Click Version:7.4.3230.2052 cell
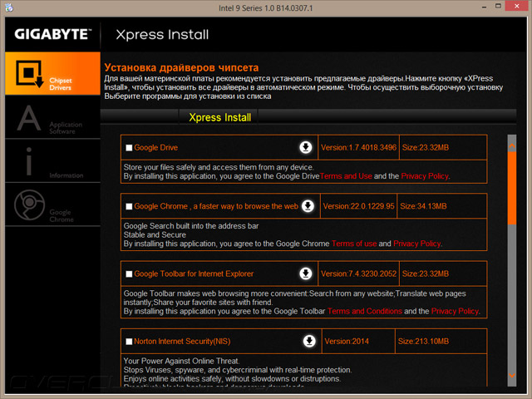This screenshot has height=399, width=532. (x=358, y=273)
